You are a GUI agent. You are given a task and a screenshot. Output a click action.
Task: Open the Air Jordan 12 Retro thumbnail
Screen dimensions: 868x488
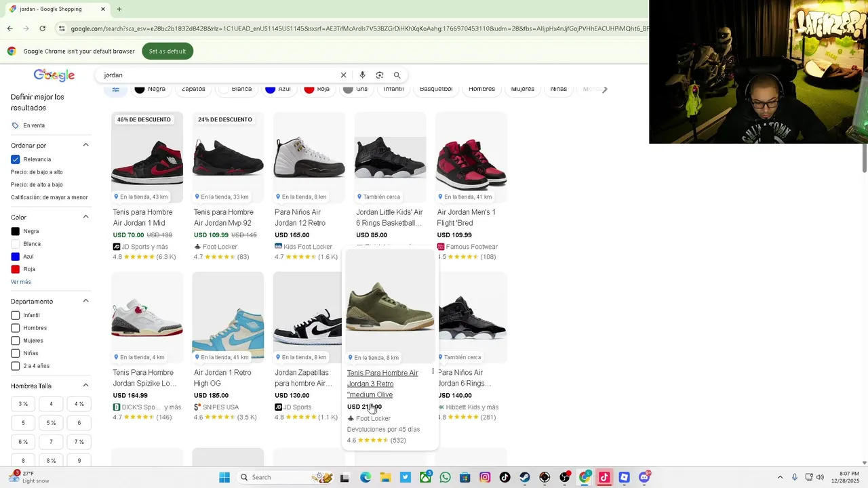point(309,157)
